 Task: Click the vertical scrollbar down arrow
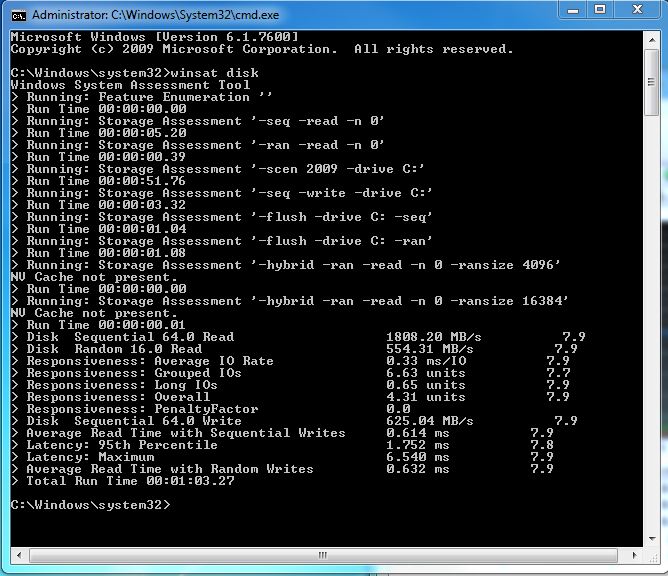[x=652, y=539]
